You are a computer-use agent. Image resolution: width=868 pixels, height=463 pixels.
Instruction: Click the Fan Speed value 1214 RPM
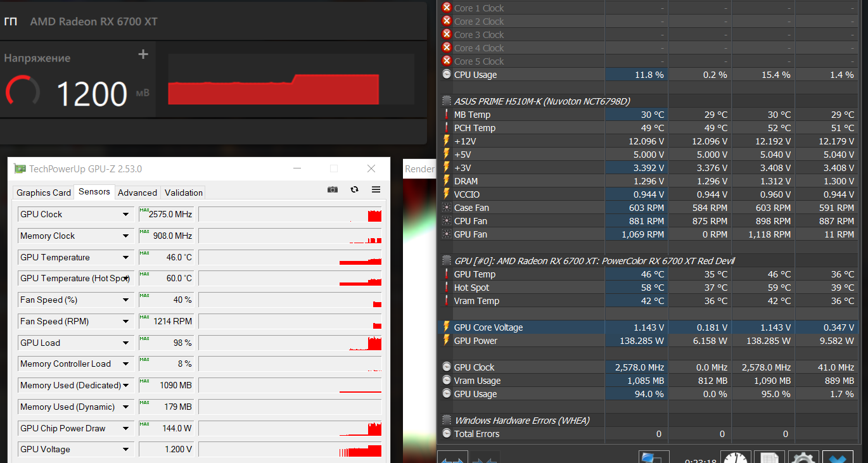[166, 321]
